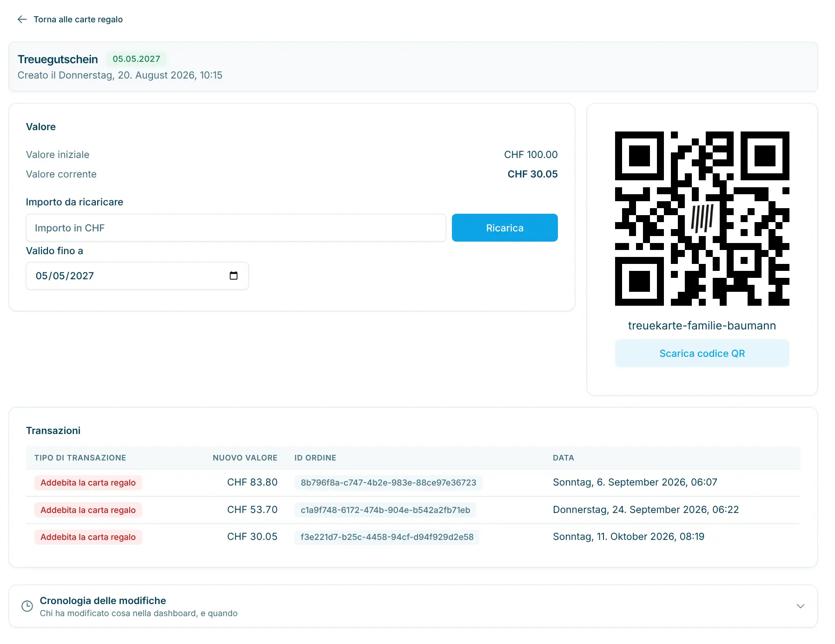This screenshot has height=644, width=835.
Task: Click the Ricarica button
Action: [504, 228]
